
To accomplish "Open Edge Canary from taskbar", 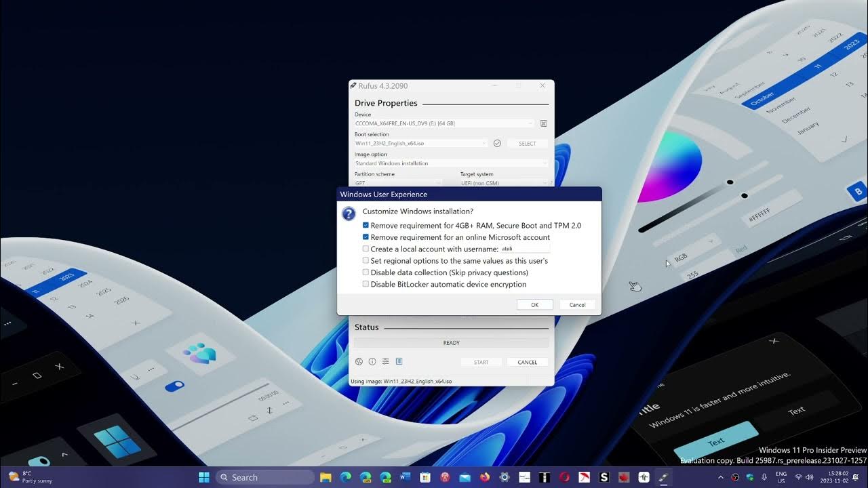I will (x=366, y=477).
